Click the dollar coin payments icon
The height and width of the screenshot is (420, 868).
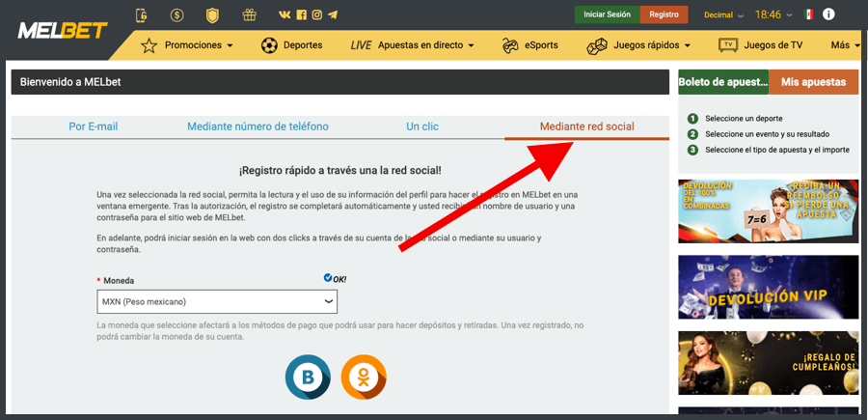click(176, 15)
